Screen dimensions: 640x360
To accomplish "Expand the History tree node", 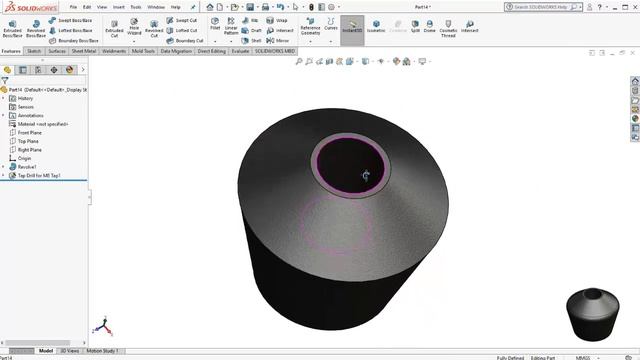I will tap(3, 98).
